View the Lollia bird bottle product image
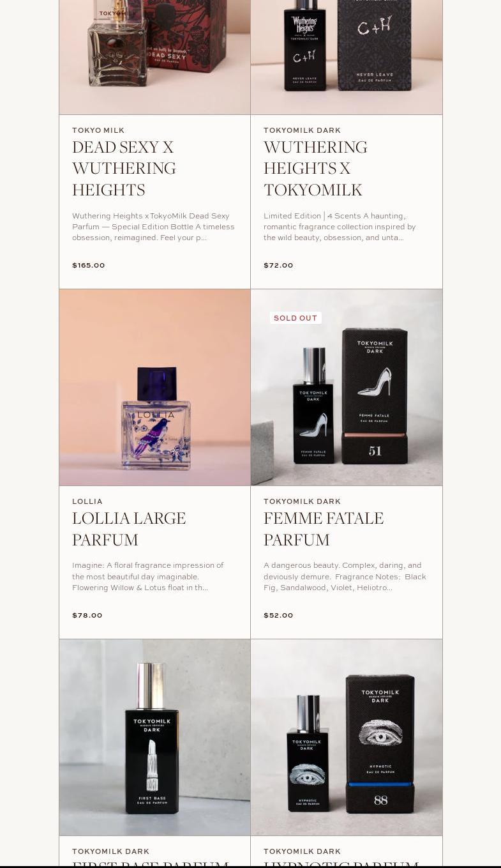Screen dimensions: 501x868 pos(155,388)
